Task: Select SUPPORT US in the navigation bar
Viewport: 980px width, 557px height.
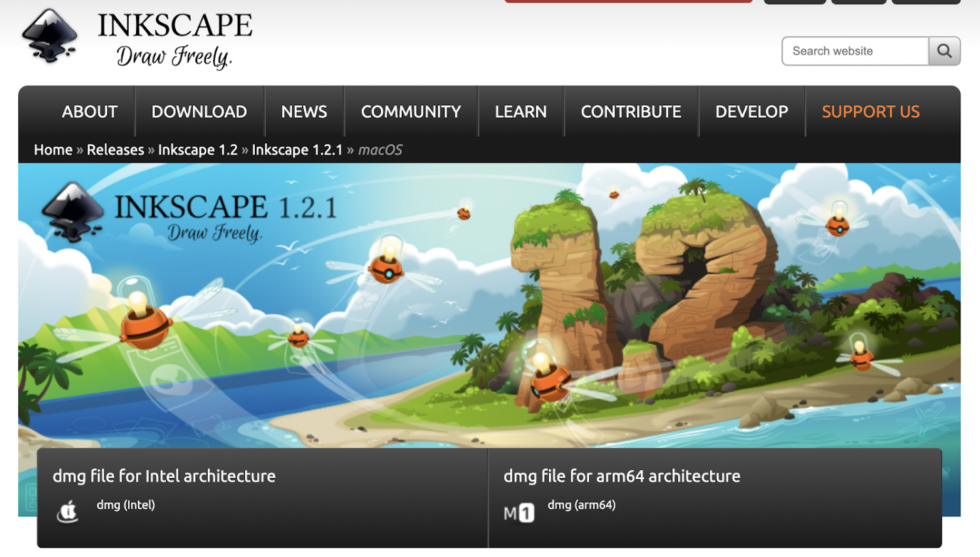Action: tap(870, 111)
